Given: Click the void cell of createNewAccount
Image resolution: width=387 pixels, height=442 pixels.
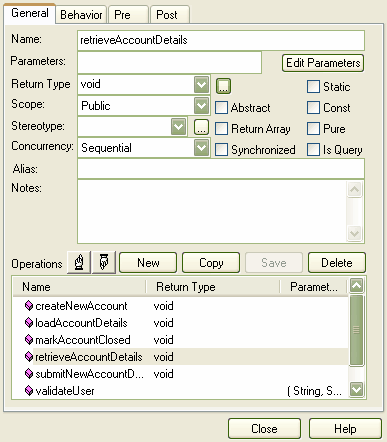Looking at the screenshot, I should (x=163, y=306).
